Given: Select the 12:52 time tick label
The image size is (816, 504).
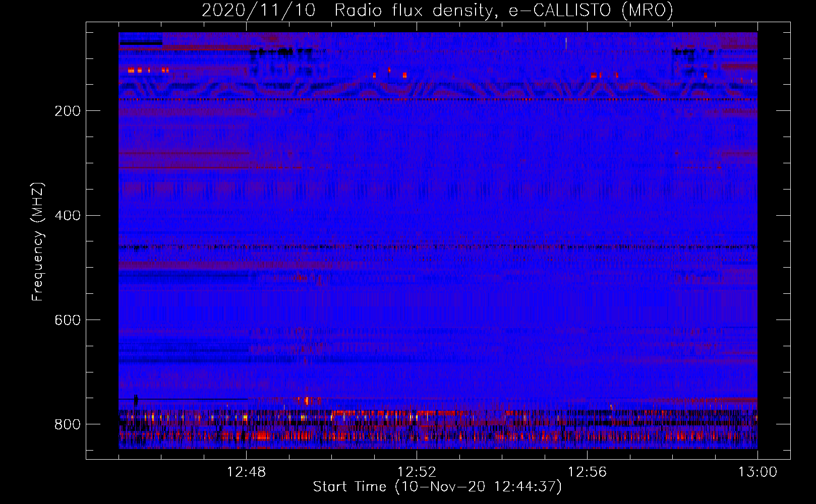Looking at the screenshot, I should click(417, 472).
